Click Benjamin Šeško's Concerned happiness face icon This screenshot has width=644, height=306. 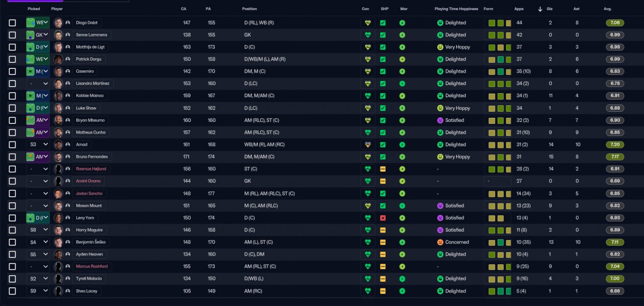440,242
